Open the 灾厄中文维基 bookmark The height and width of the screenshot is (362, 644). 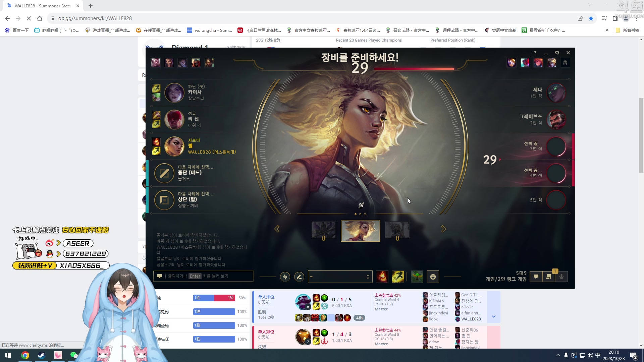[x=500, y=30]
